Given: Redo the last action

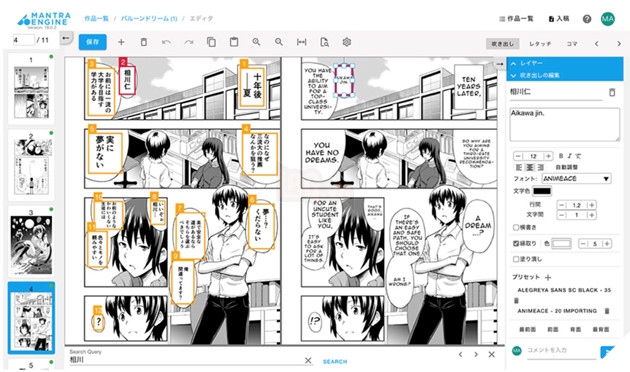Looking at the screenshot, I should (189, 42).
